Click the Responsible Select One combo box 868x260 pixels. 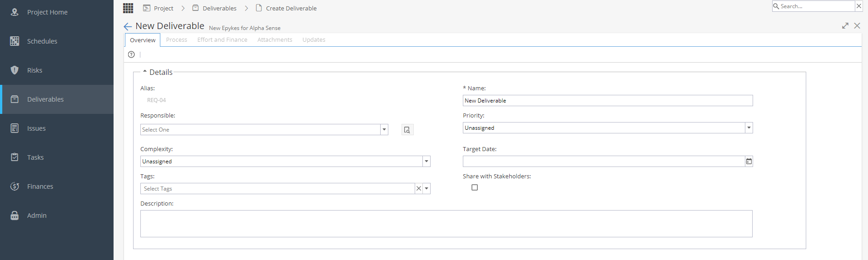pyautogui.click(x=264, y=130)
